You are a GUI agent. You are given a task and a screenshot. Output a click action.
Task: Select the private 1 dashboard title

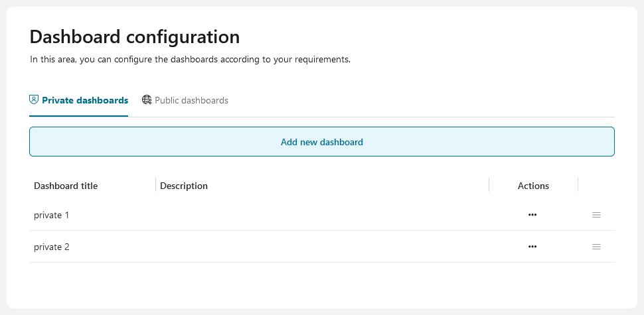pyautogui.click(x=52, y=216)
